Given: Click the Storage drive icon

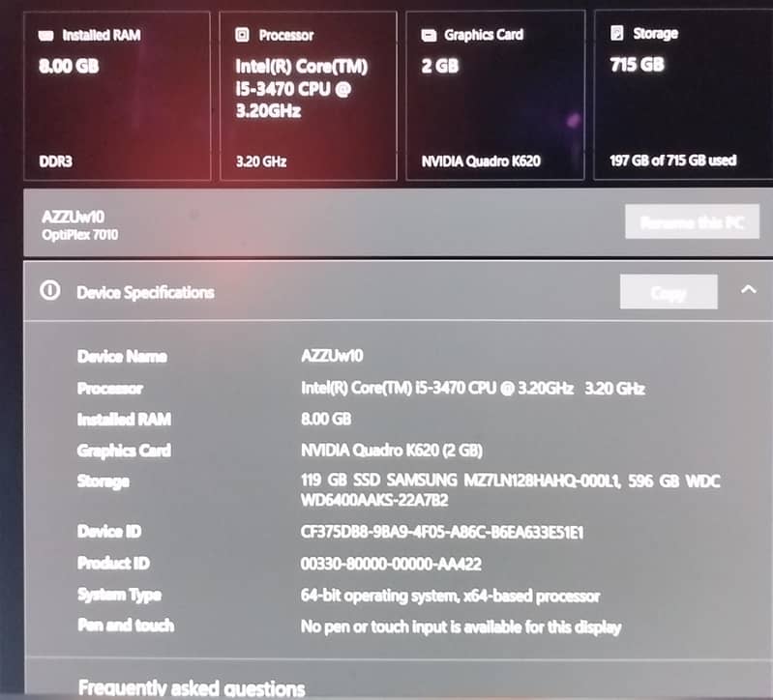Looking at the screenshot, I should click(x=616, y=33).
